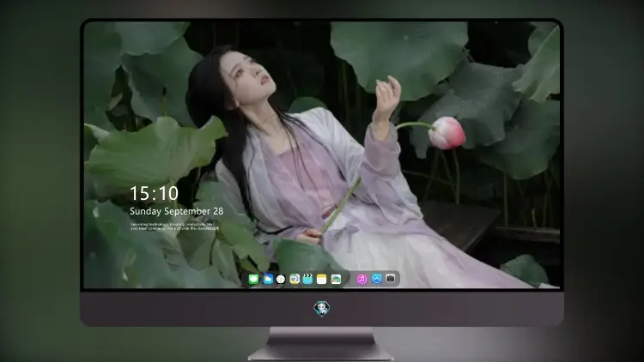Open the Clock app in the dock

(x=281, y=279)
